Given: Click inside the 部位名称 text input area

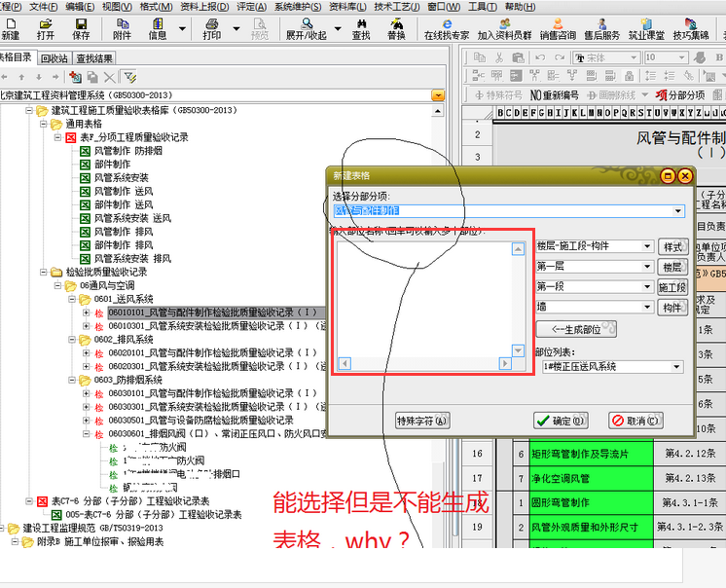Looking at the screenshot, I should (x=423, y=303).
